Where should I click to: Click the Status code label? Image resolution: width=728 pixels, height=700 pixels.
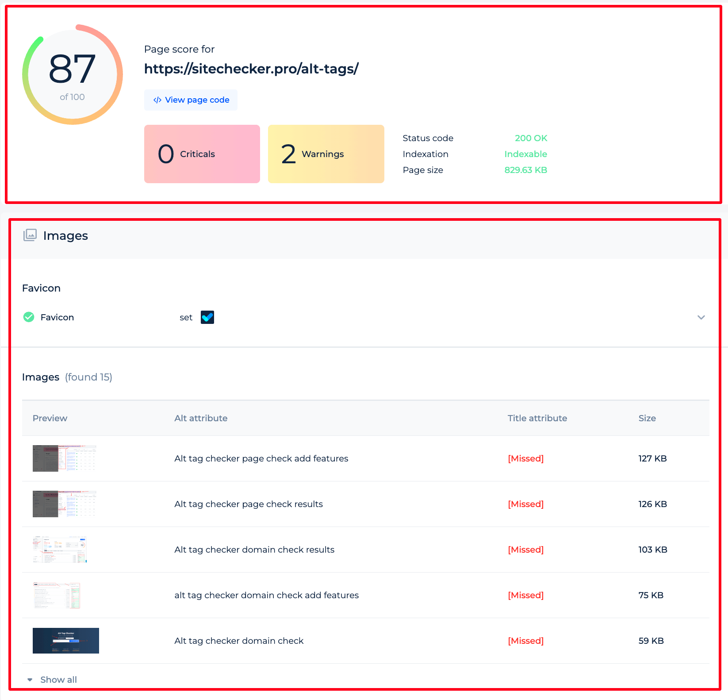(x=428, y=138)
